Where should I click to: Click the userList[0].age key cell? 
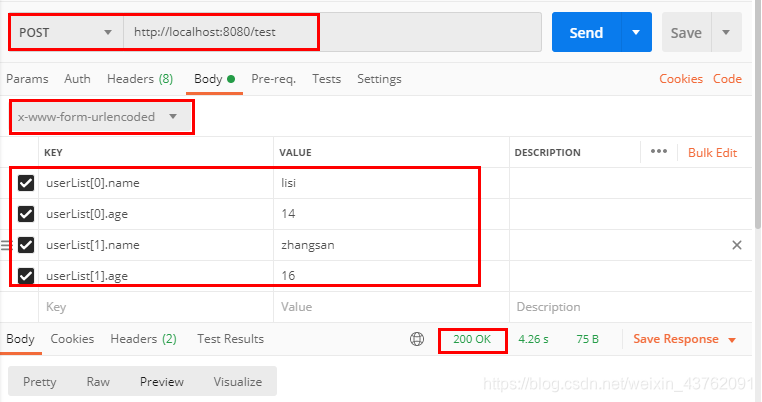coord(156,214)
